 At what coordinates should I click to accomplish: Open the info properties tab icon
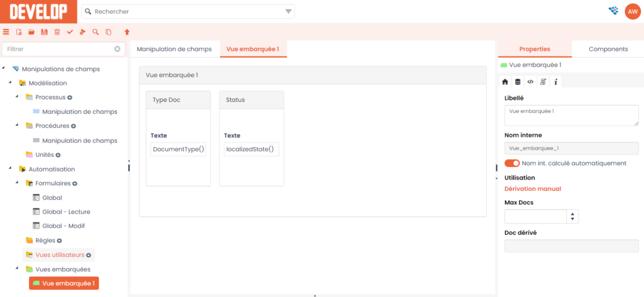[556, 82]
